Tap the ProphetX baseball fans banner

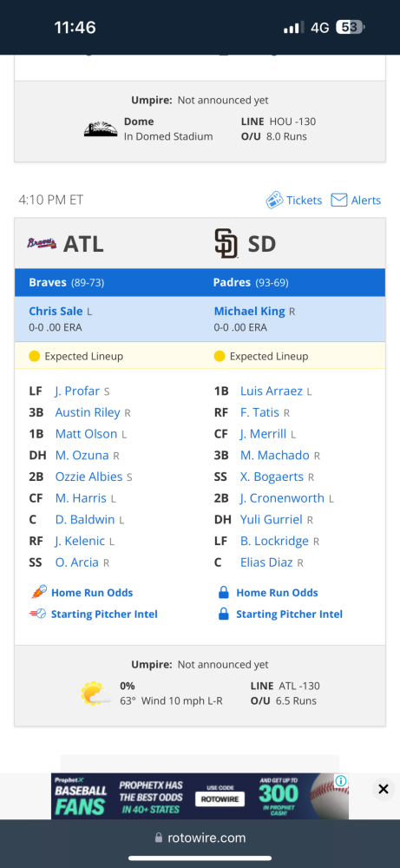pyautogui.click(x=200, y=796)
